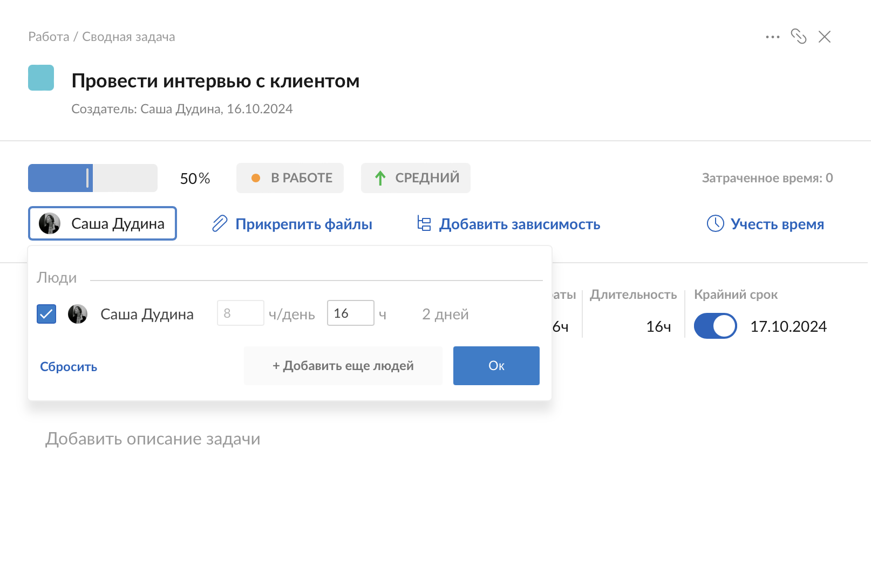This screenshot has width=871, height=588.
Task: Open the В РАБОТЕ status selector
Action: point(290,177)
